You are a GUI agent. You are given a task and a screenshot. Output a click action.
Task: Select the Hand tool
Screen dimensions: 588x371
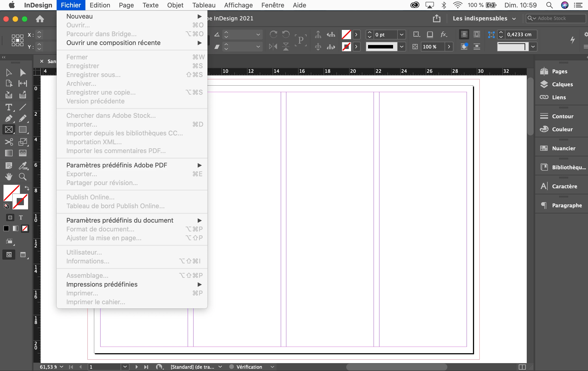coord(9,176)
